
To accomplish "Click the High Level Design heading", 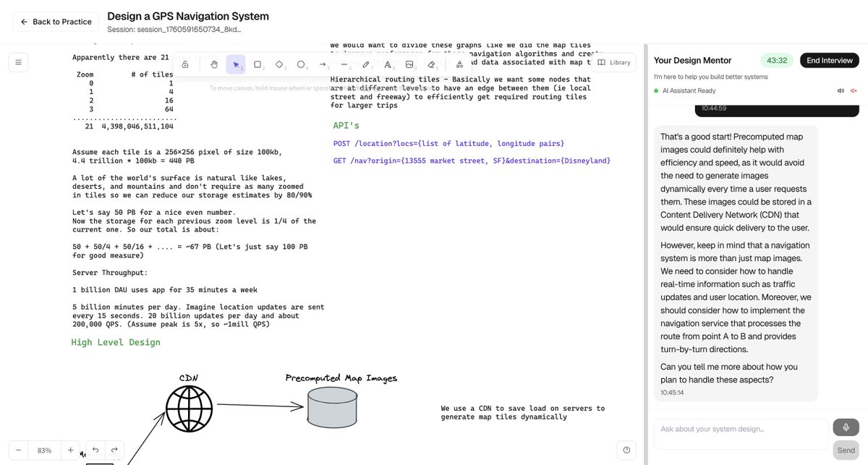I will pyautogui.click(x=116, y=342).
